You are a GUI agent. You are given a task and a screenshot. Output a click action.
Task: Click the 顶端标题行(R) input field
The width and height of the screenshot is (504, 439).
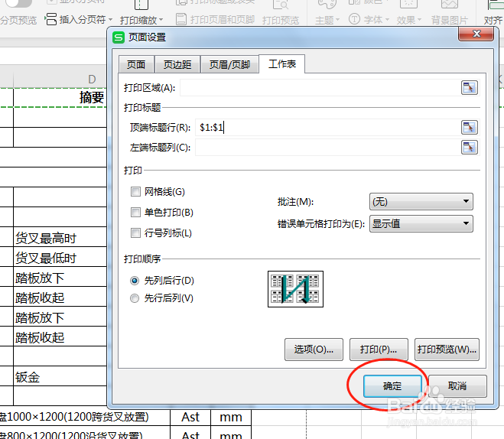click(328, 127)
